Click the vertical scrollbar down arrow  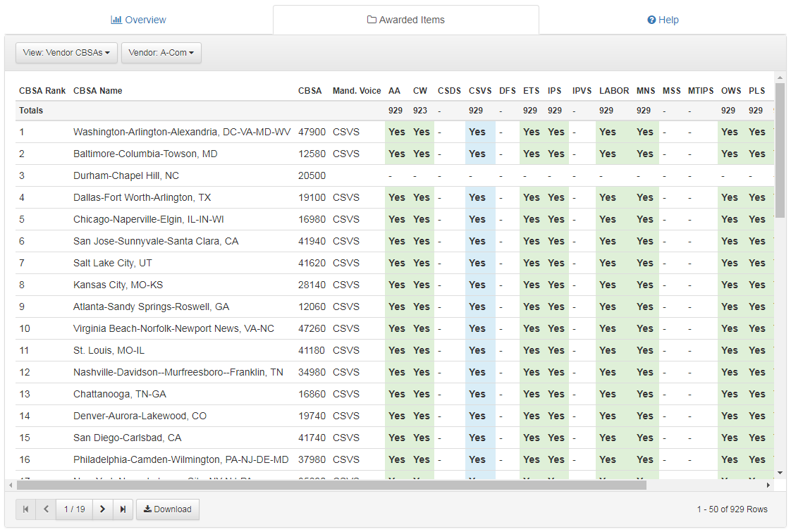tap(780, 472)
